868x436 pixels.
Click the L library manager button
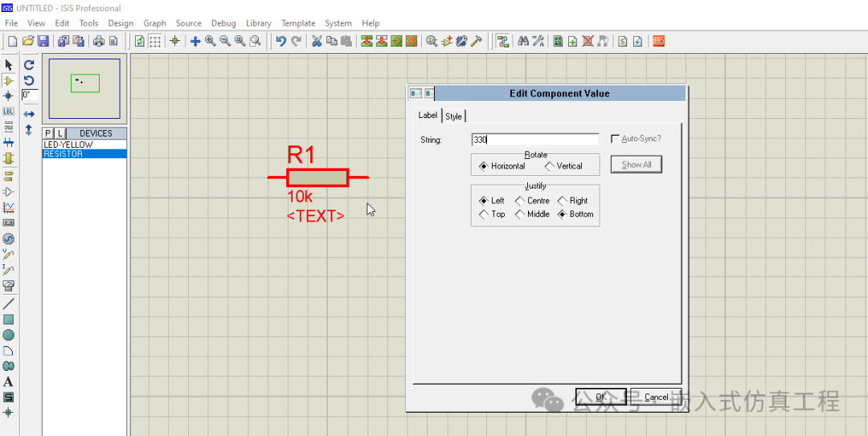pyautogui.click(x=59, y=133)
